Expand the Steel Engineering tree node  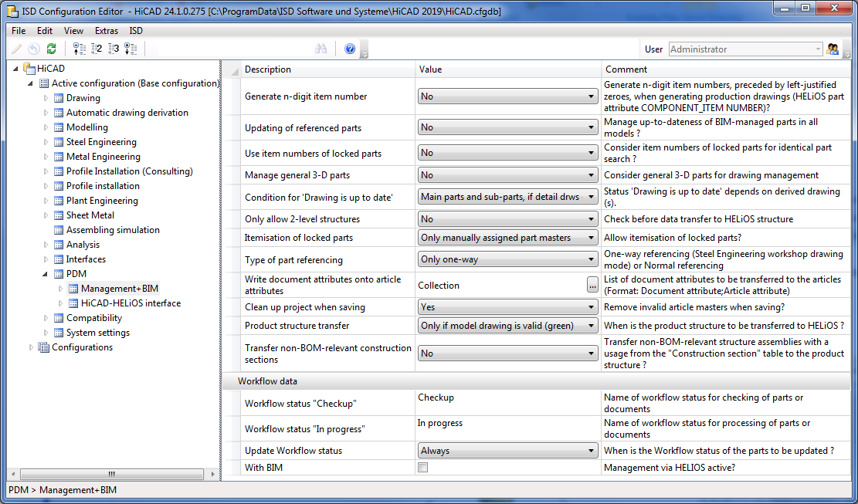point(46,142)
